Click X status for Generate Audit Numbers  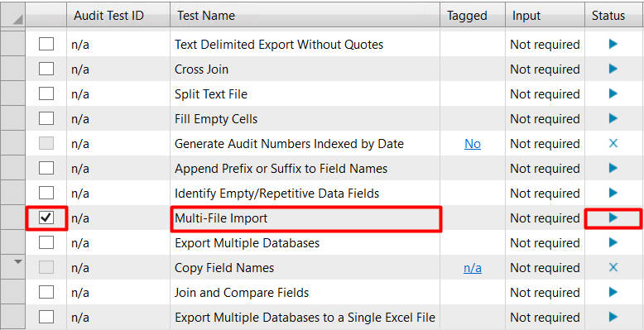613,143
